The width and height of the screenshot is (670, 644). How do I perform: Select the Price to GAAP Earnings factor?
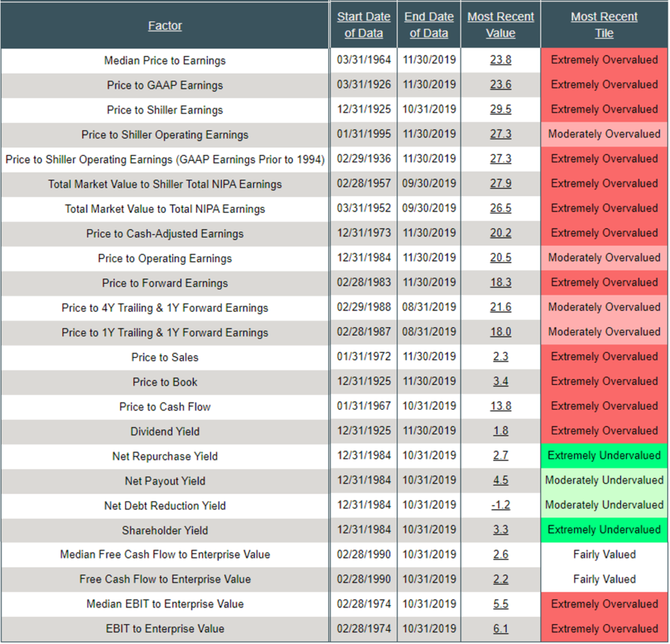tap(165, 86)
